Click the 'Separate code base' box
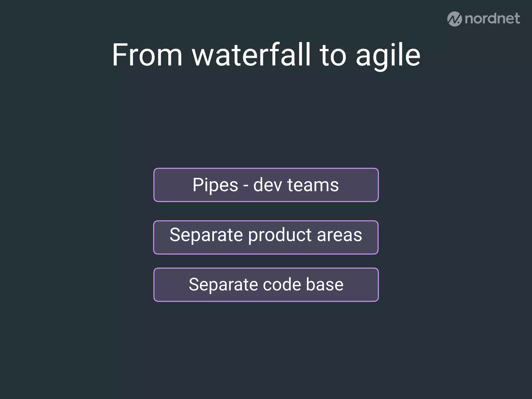Viewport: 532px width, 399px height. pos(266,285)
